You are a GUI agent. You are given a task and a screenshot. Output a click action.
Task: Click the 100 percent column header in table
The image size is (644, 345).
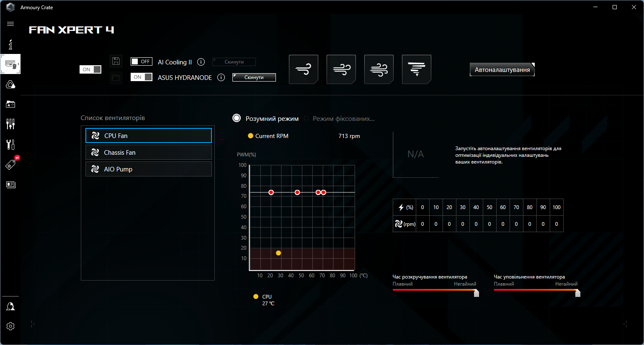[x=556, y=207]
